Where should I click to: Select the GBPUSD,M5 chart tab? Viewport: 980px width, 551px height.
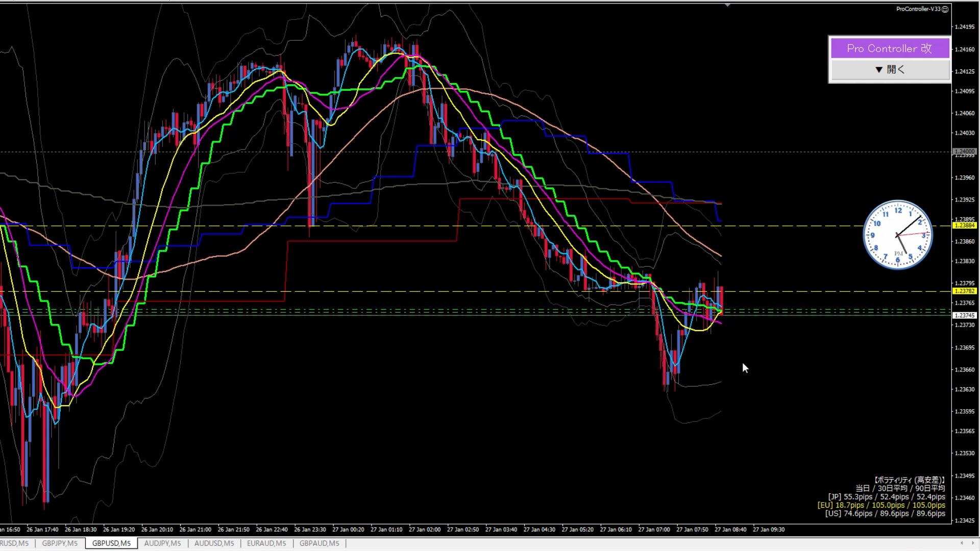111,543
